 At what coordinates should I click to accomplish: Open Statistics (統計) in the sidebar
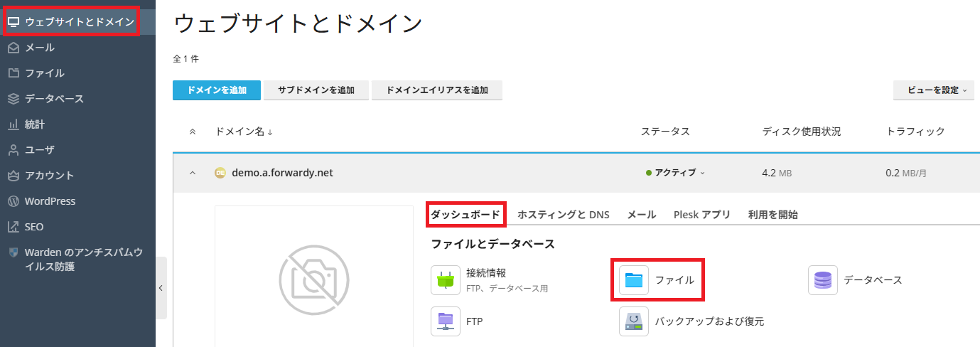(x=35, y=124)
